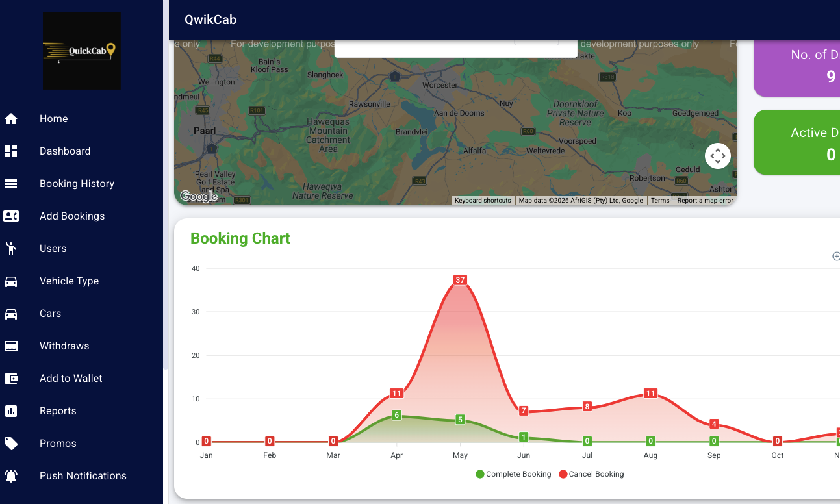Click the map camera pan control
Viewport: 840px width, 504px height.
pos(718,156)
